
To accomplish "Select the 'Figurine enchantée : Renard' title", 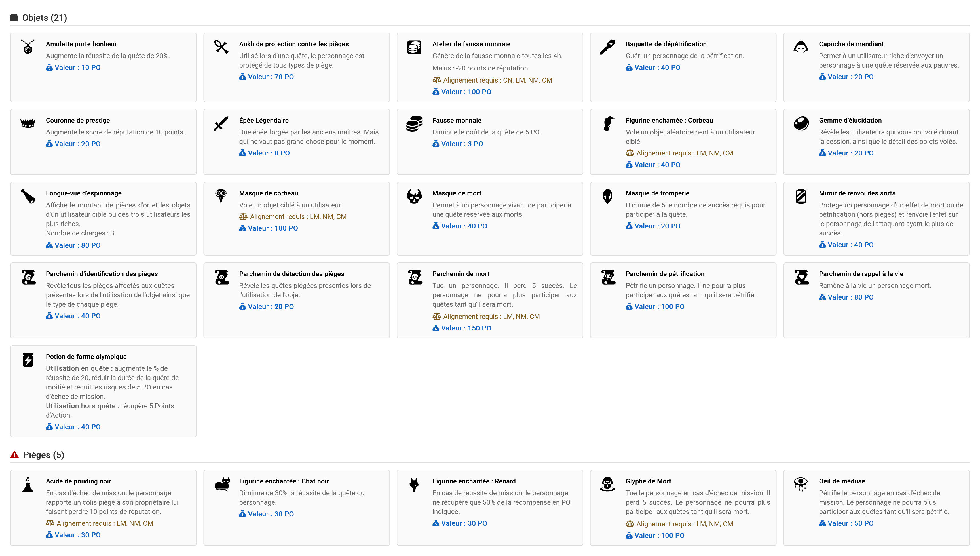I will click(x=474, y=481).
